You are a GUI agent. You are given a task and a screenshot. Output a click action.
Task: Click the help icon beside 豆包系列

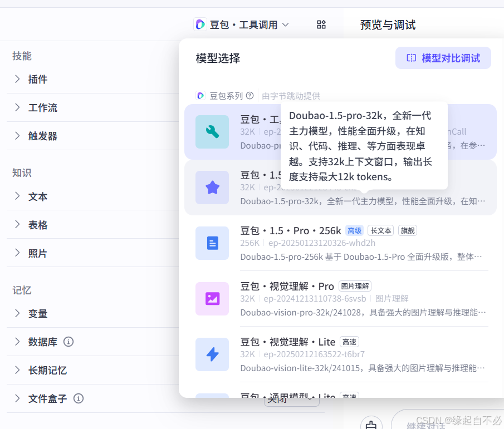click(249, 96)
